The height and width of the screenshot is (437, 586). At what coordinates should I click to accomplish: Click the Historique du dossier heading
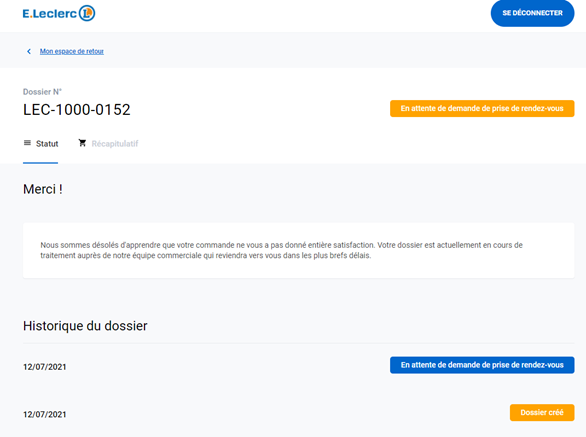[85, 326]
